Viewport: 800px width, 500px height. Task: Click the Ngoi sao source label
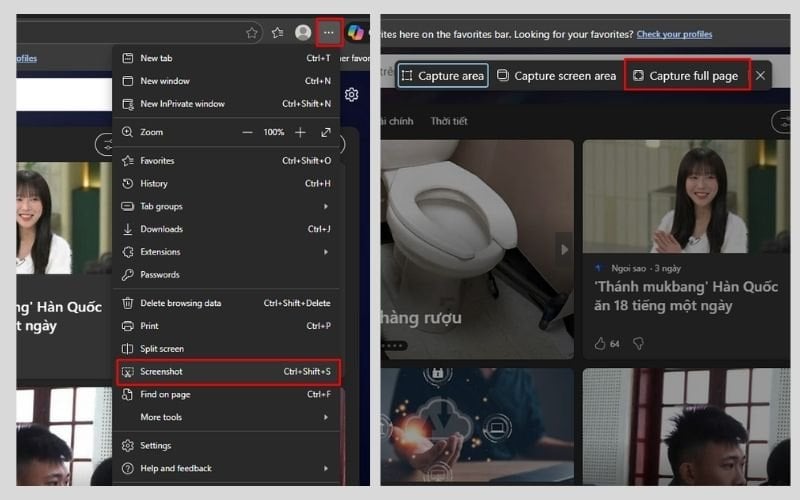629,268
